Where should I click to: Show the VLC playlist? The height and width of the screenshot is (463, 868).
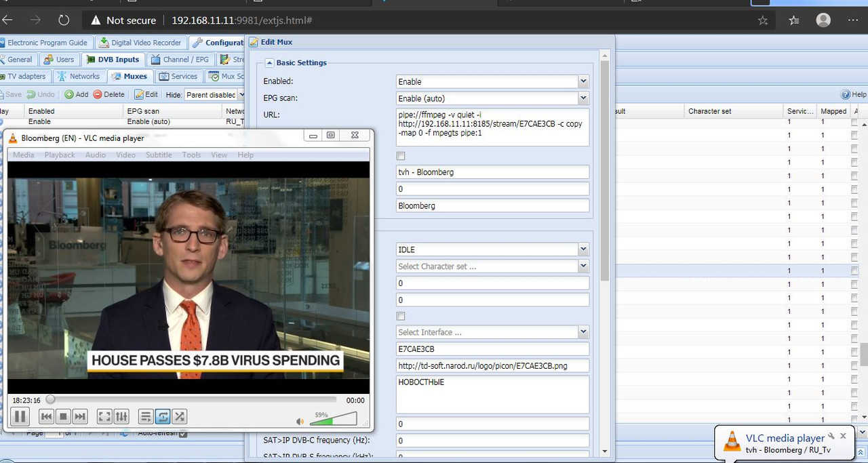coord(145,416)
